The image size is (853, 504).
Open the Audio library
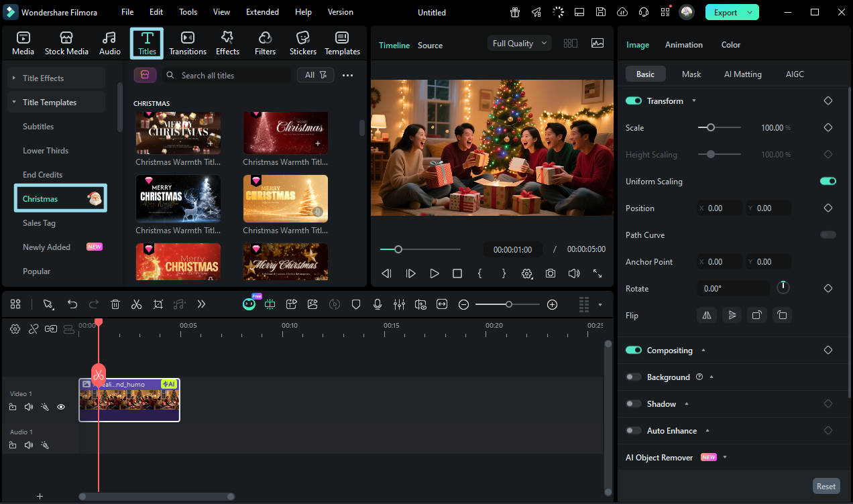pos(109,43)
